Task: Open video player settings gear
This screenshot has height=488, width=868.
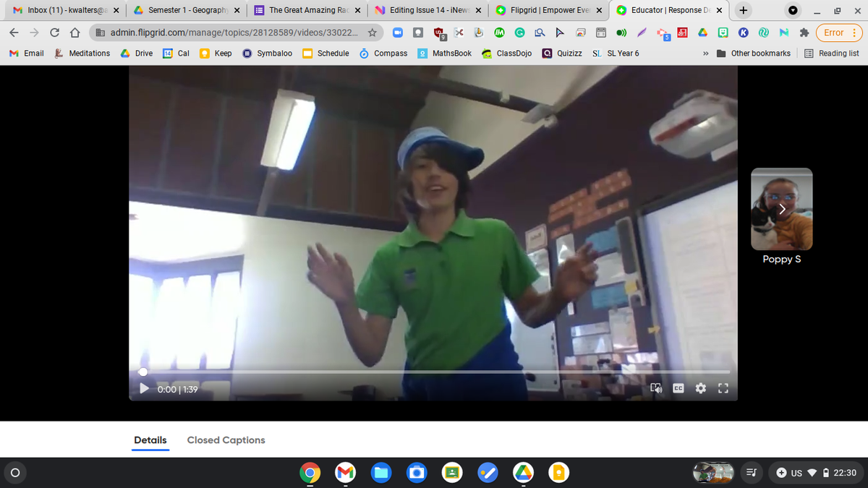Action: pos(700,389)
